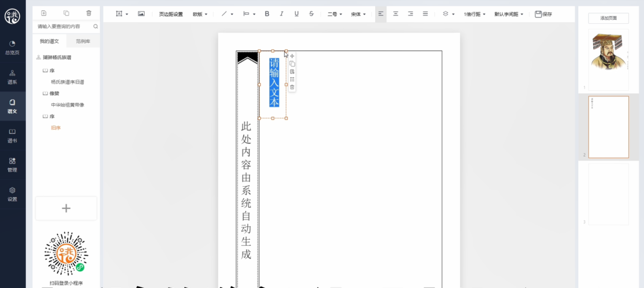Toggle italic text formatting

282,14
